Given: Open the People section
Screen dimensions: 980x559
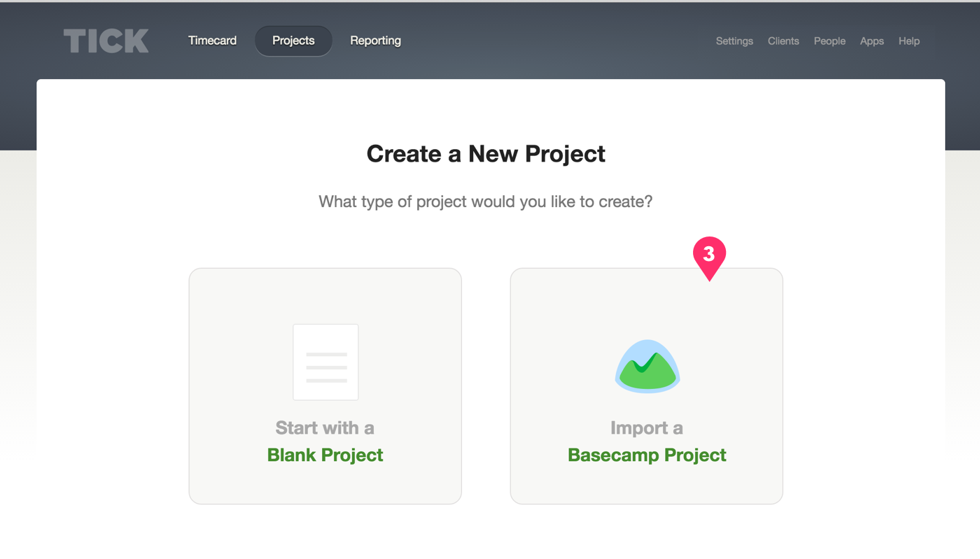Looking at the screenshot, I should [829, 41].
